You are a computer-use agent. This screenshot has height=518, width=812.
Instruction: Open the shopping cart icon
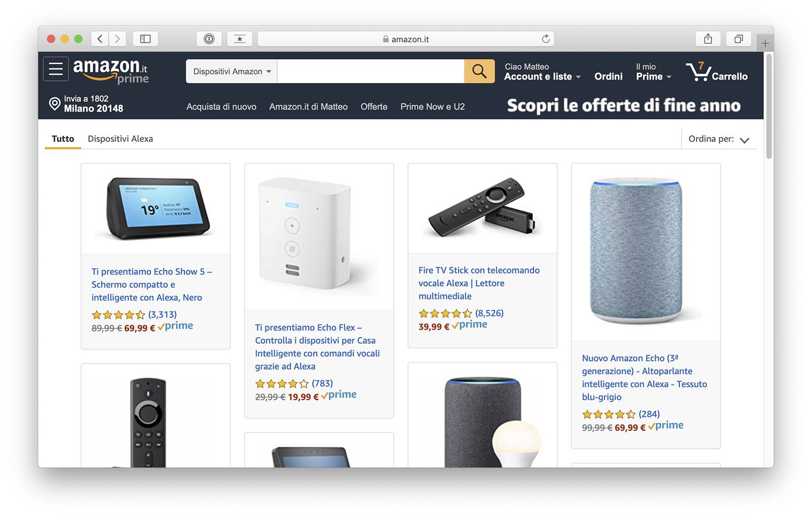[699, 72]
